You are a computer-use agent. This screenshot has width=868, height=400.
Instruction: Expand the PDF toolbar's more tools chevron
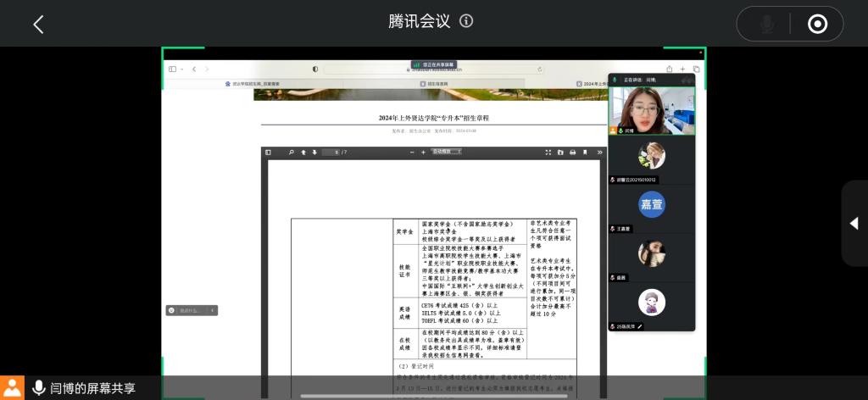[x=600, y=153]
